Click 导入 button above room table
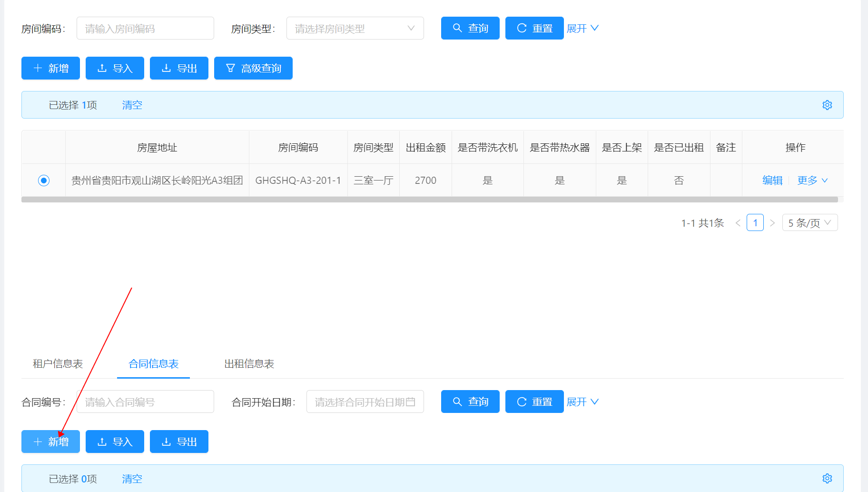Image resolution: width=868 pixels, height=492 pixels. point(115,68)
